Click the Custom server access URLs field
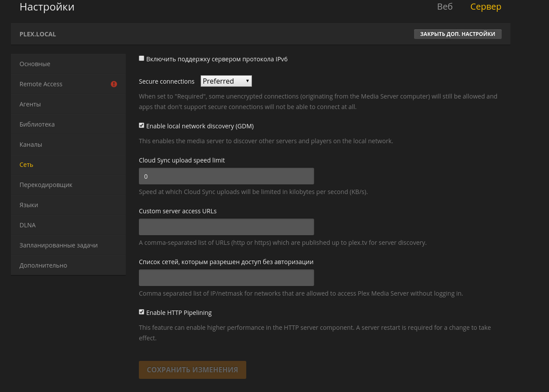Image resolution: width=549 pixels, height=392 pixels. 226,227
